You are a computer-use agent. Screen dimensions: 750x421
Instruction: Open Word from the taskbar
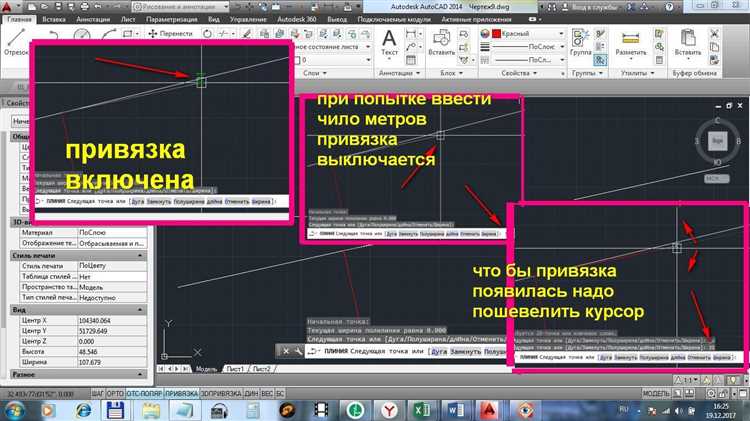[454, 410]
